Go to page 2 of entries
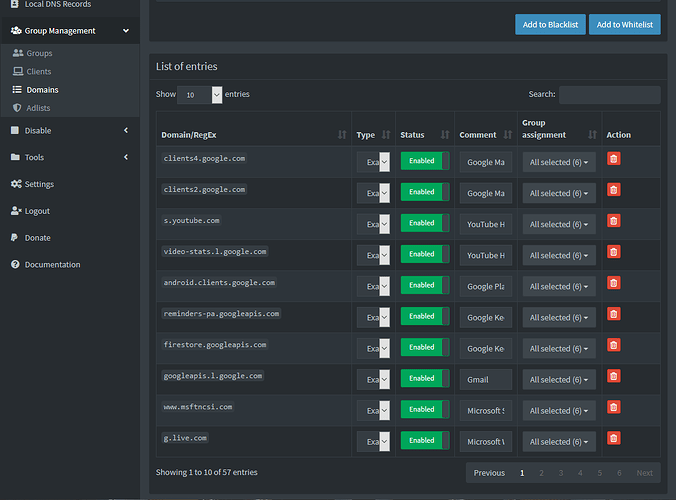 (x=541, y=473)
